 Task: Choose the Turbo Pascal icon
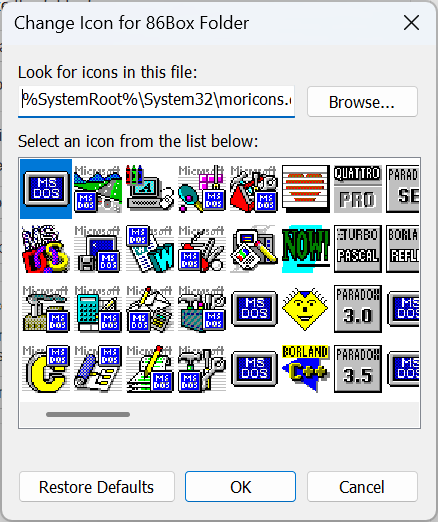(357, 249)
